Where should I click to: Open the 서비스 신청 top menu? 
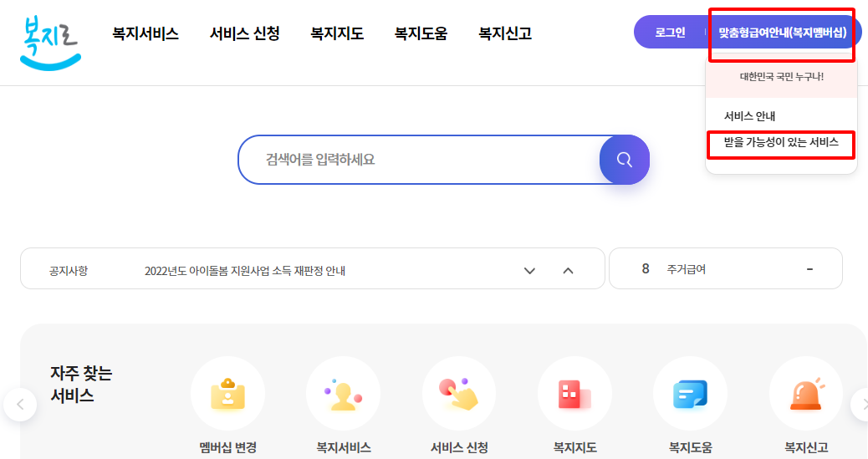(245, 33)
